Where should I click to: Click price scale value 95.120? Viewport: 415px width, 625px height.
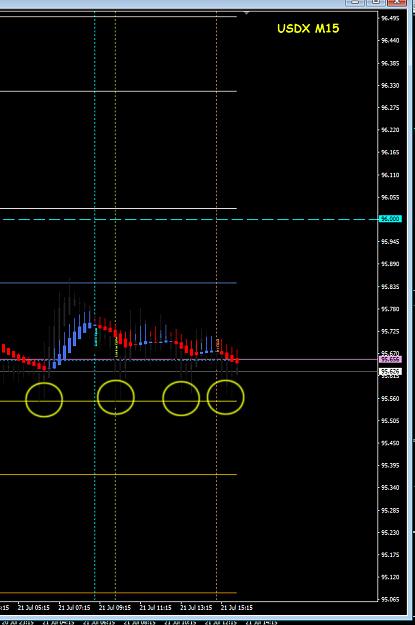point(390,577)
